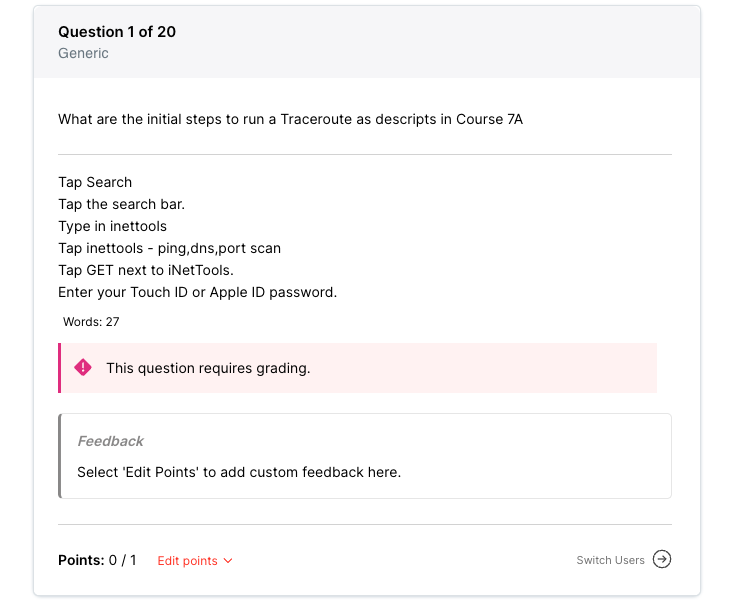Click the bold 'Points:' label
This screenshot has width=729, height=605.
pos(81,560)
